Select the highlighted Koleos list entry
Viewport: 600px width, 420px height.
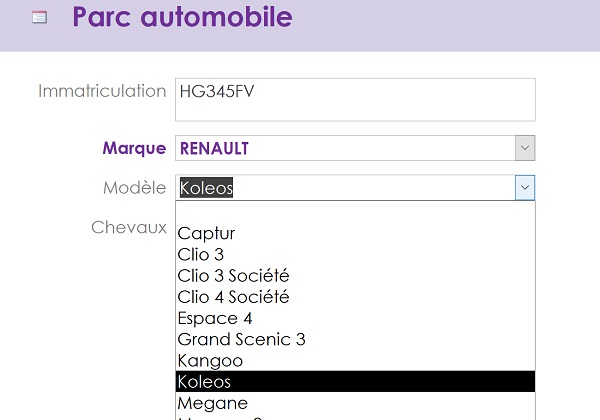pyautogui.click(x=355, y=381)
